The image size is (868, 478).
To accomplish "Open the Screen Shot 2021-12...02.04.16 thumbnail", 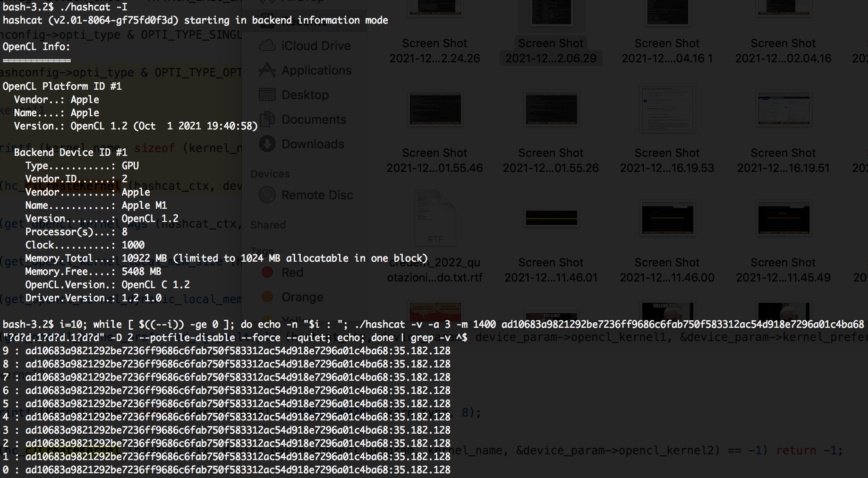I will point(783,13).
